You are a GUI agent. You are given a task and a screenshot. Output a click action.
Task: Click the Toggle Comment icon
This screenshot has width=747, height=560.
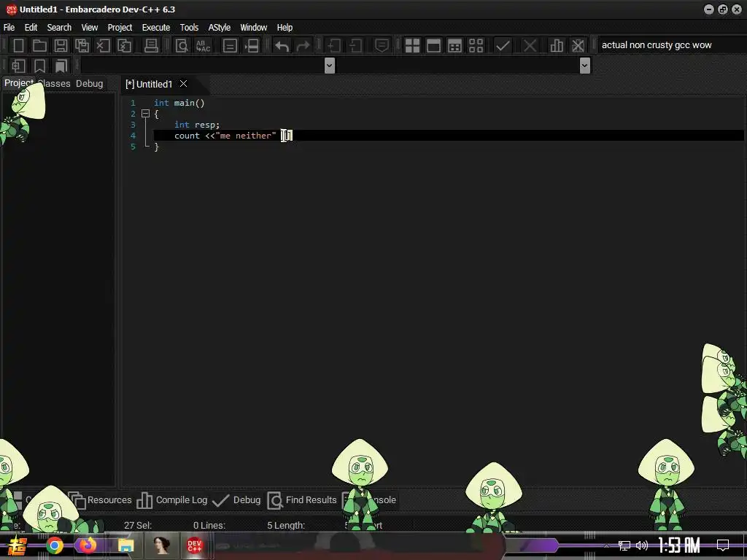click(382, 46)
